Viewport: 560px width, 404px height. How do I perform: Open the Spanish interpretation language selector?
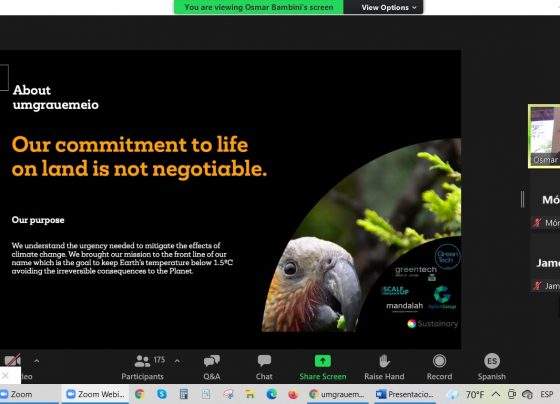tap(492, 367)
